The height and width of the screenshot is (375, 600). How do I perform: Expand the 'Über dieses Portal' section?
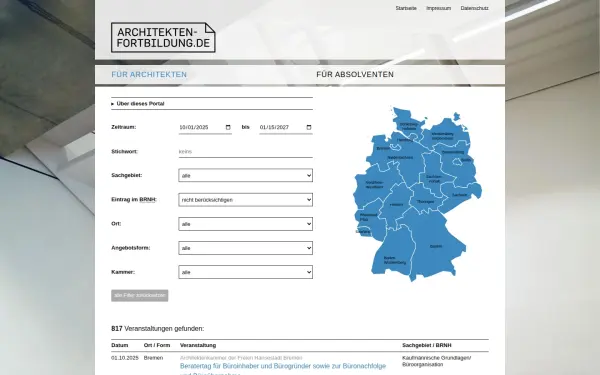[x=138, y=104]
